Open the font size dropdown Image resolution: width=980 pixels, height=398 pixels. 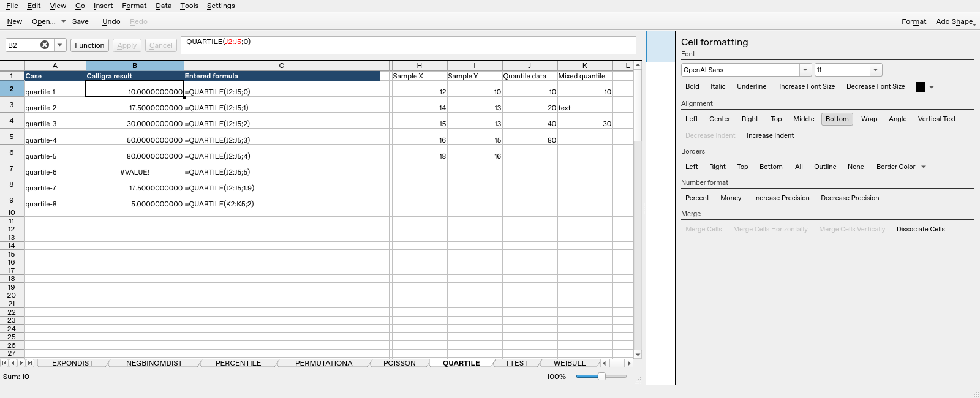[876, 70]
